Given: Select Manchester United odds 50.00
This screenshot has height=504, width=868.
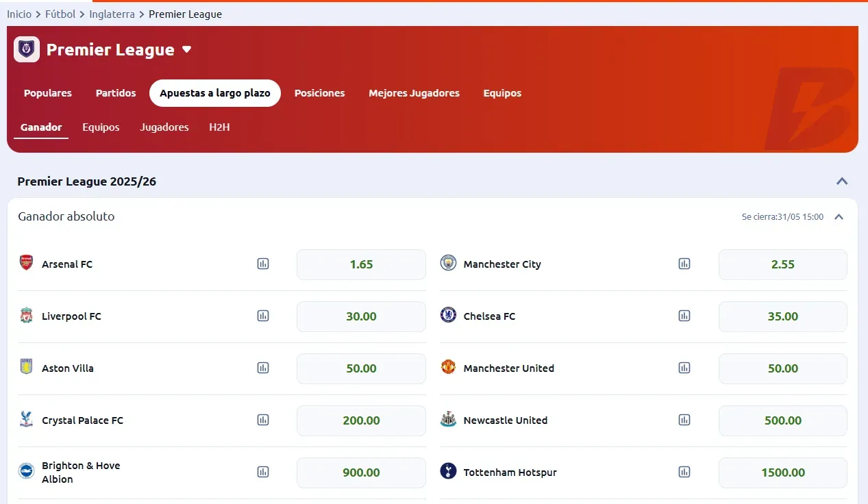Looking at the screenshot, I should pyautogui.click(x=782, y=368).
